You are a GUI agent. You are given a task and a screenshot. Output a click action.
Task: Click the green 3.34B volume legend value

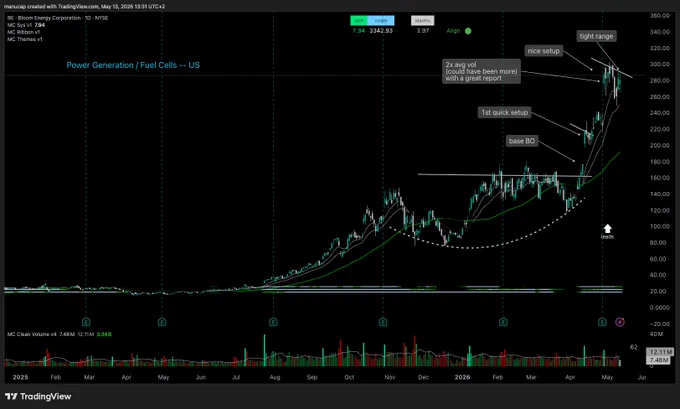pos(104,334)
